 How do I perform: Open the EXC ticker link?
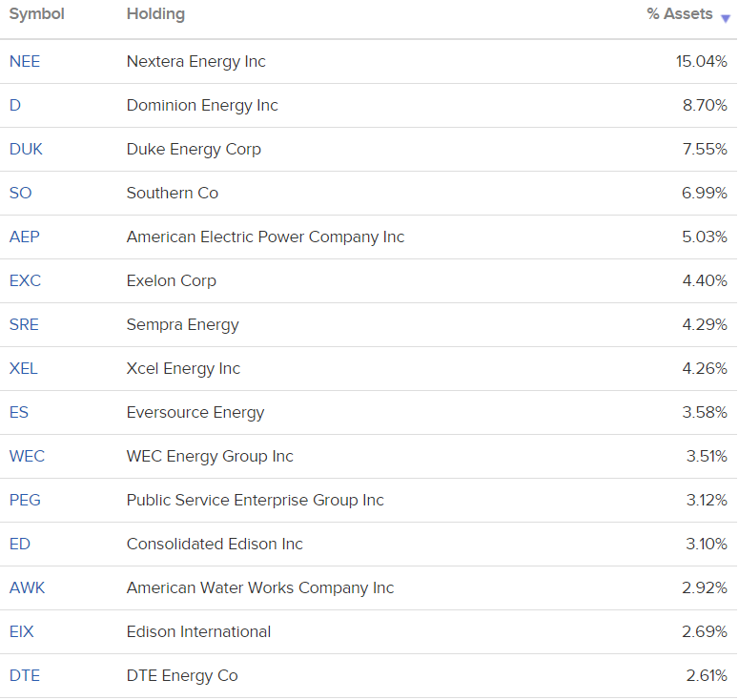pyautogui.click(x=25, y=280)
